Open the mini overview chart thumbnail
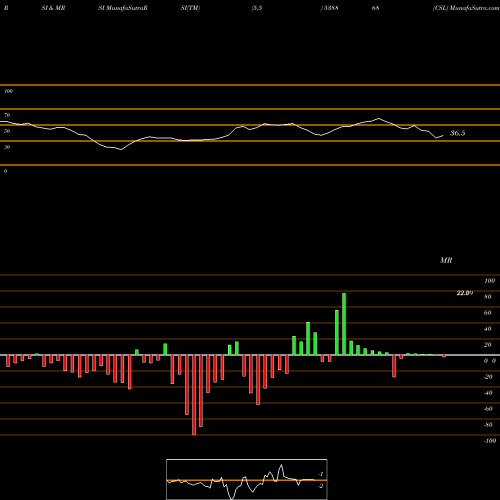The image size is (500, 500). [x=247, y=479]
